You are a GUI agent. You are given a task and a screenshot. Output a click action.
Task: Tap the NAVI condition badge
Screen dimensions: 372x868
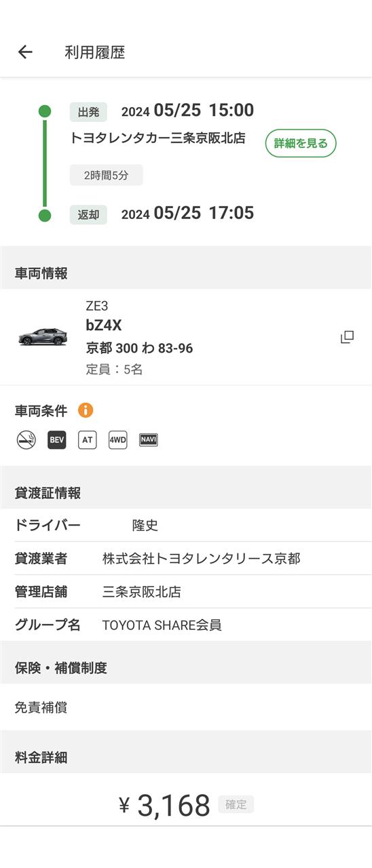pyautogui.click(x=149, y=439)
